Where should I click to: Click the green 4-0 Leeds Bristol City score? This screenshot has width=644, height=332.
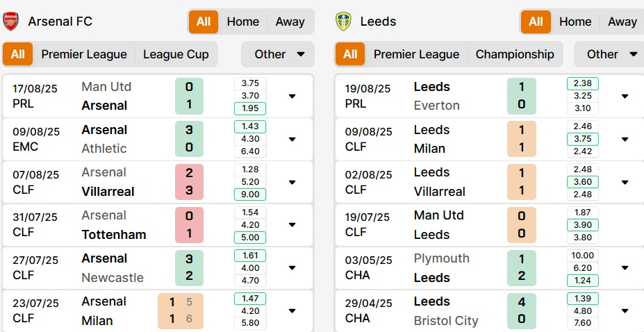coord(522,310)
